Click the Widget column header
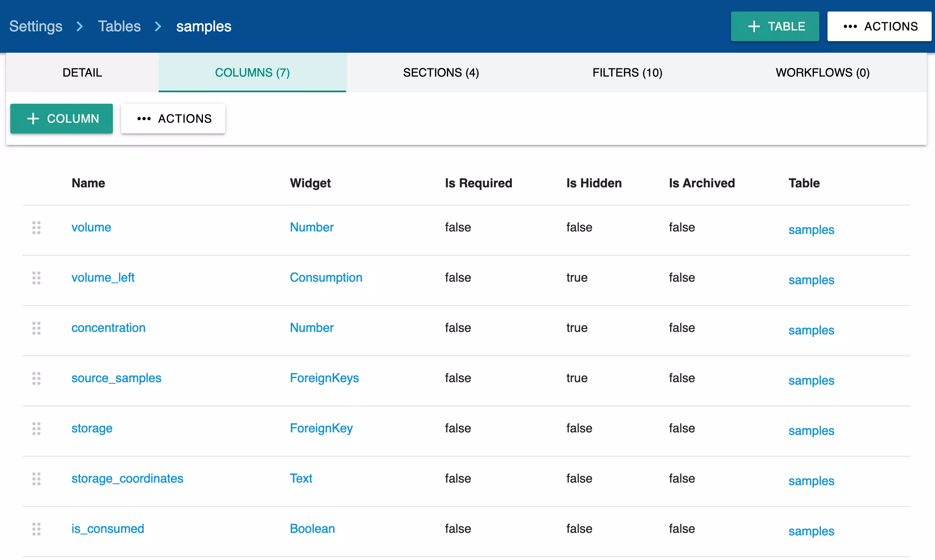Screen dimensions: 935x560 pyautogui.click(x=310, y=183)
